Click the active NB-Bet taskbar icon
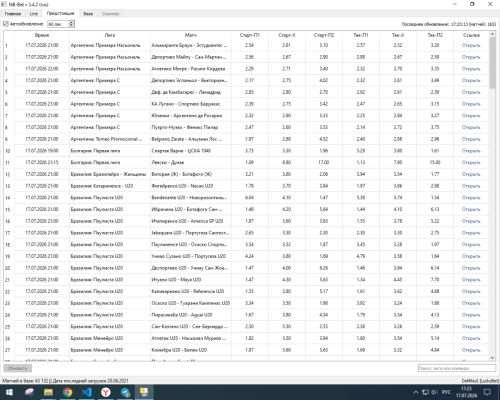500x400 pixels. tap(144, 392)
